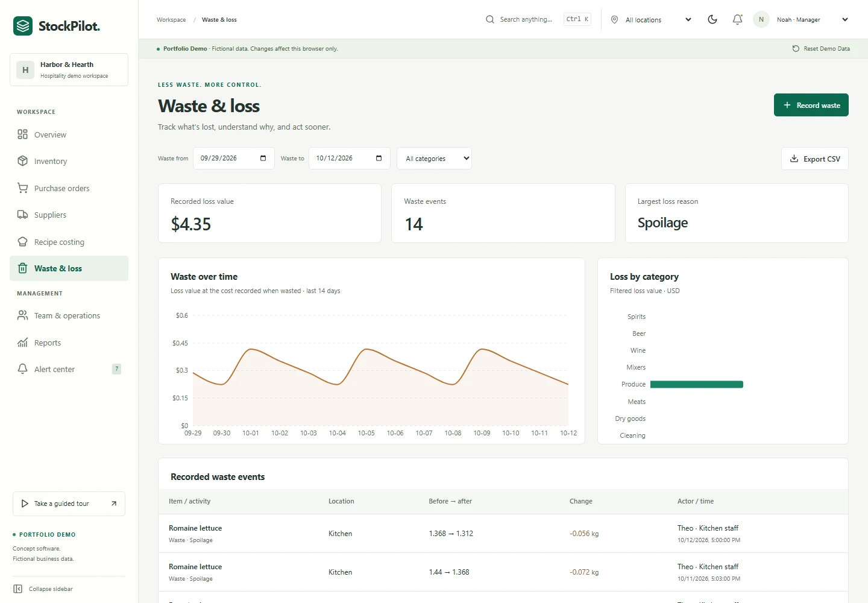The image size is (868, 603).
Task: Open Purchase orders menu item label
Action: [x=61, y=189]
